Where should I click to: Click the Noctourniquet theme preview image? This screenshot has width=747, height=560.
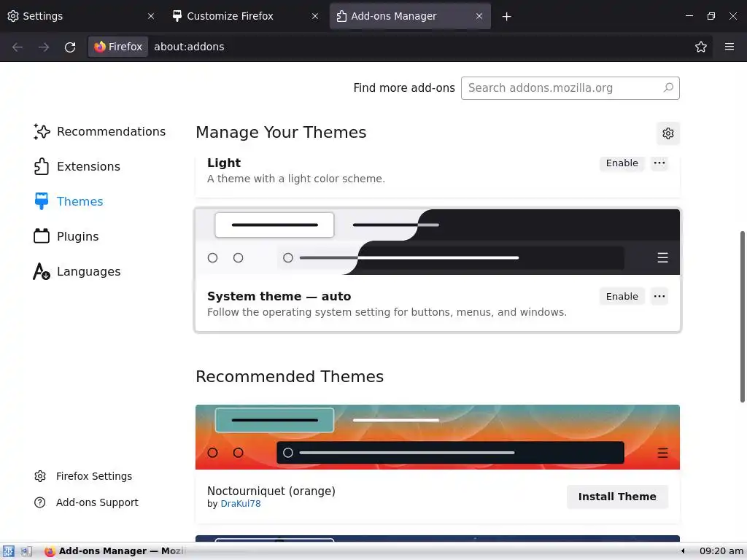point(438,437)
